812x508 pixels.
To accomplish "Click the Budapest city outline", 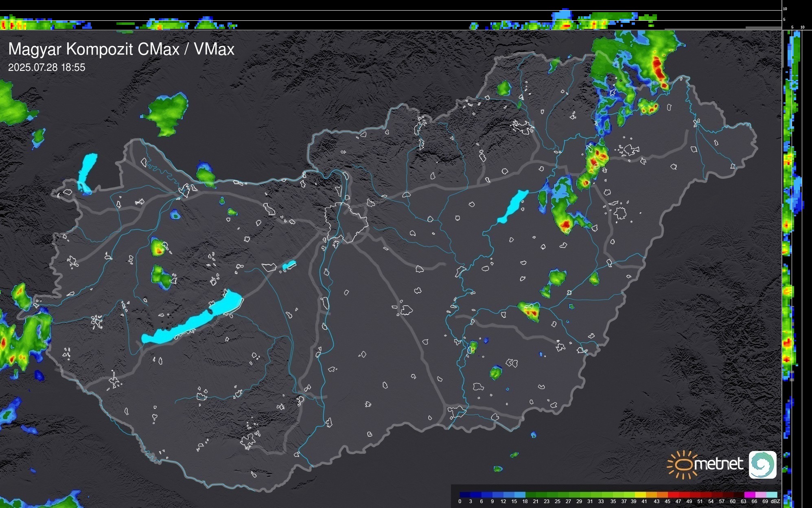I will point(346,222).
